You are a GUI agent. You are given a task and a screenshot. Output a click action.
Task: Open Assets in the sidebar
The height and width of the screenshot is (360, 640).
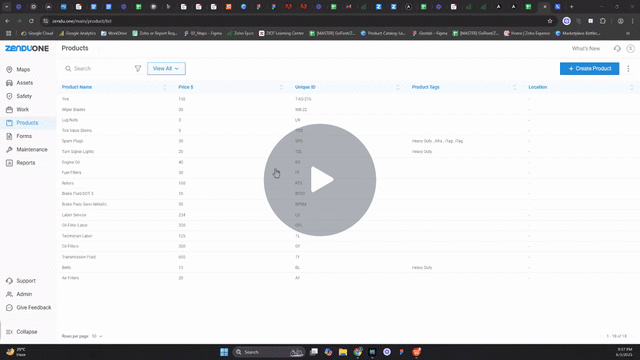coord(24,83)
